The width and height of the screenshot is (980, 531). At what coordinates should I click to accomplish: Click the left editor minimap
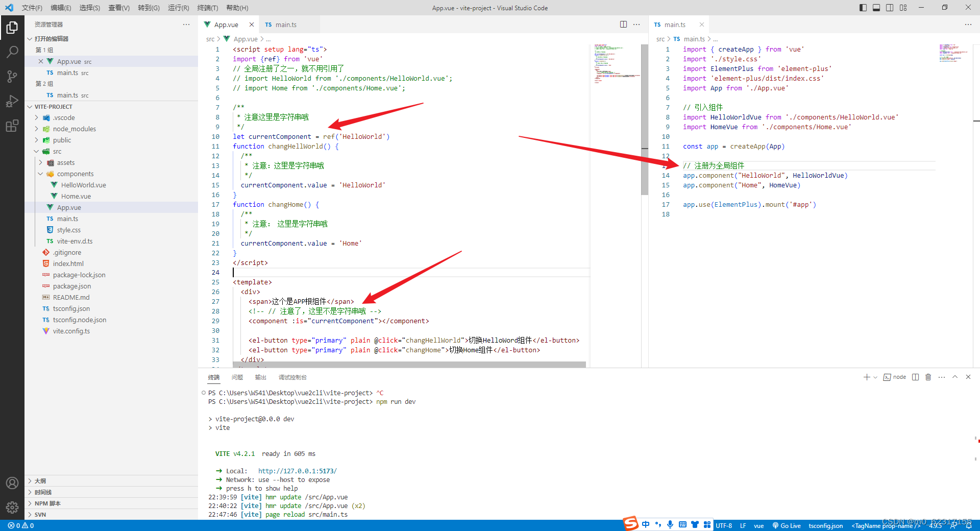(x=617, y=64)
